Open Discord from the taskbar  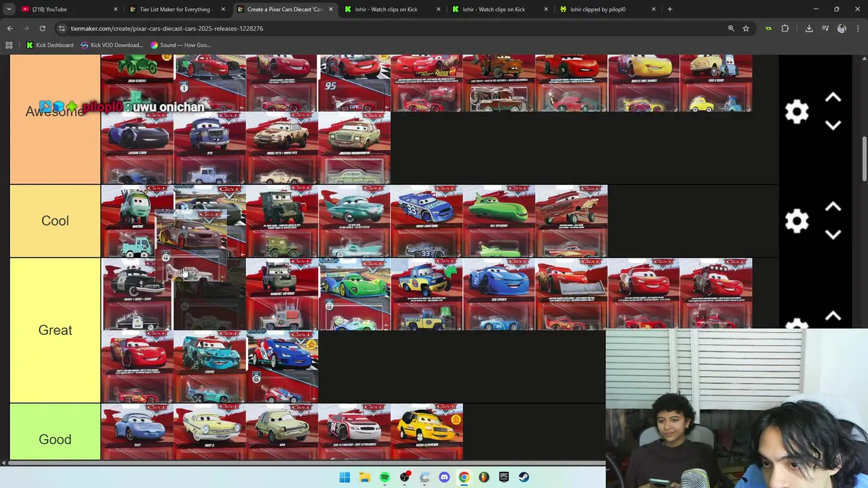point(444,477)
